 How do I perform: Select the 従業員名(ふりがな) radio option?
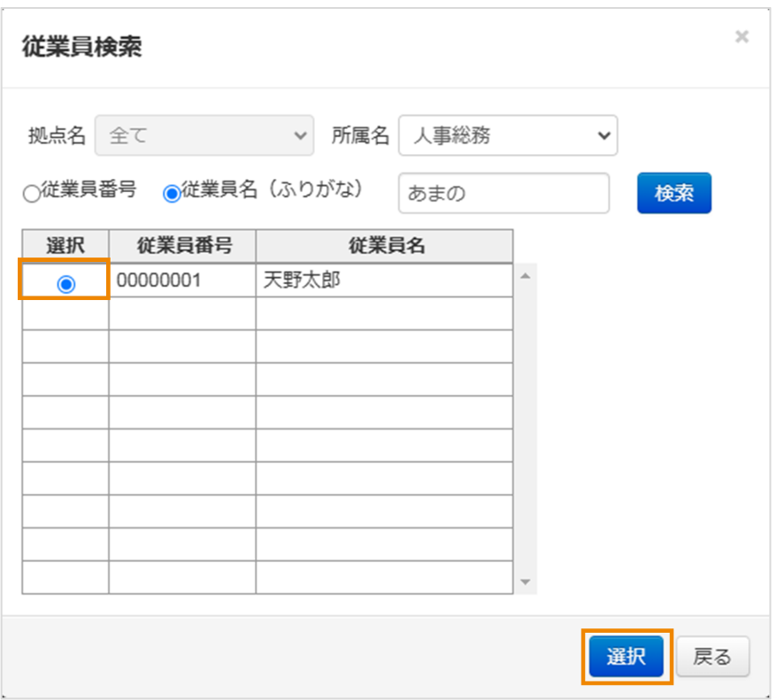tap(172, 193)
